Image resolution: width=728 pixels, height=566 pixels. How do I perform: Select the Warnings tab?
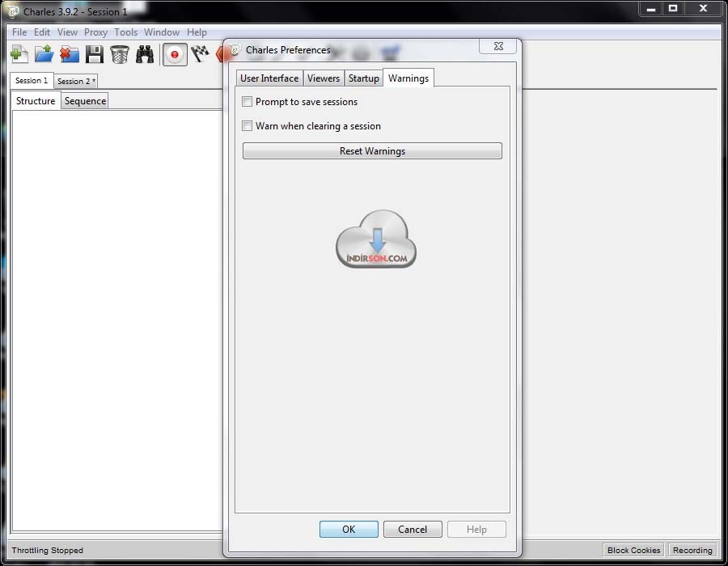[408, 78]
